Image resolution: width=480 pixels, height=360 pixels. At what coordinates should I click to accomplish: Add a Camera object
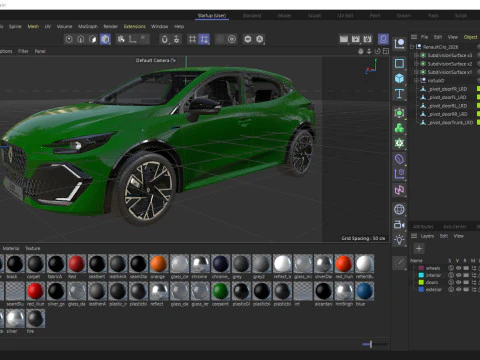[x=399, y=225]
